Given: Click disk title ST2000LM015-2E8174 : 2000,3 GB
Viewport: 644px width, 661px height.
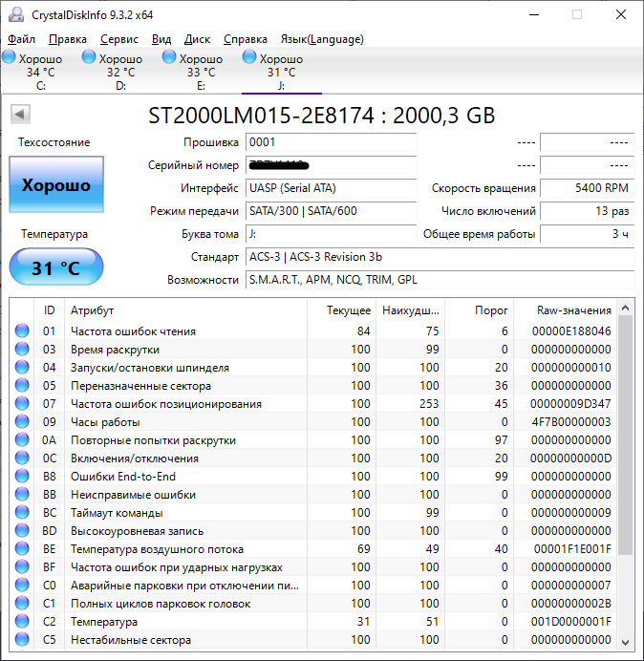Looking at the screenshot, I should point(321,116).
